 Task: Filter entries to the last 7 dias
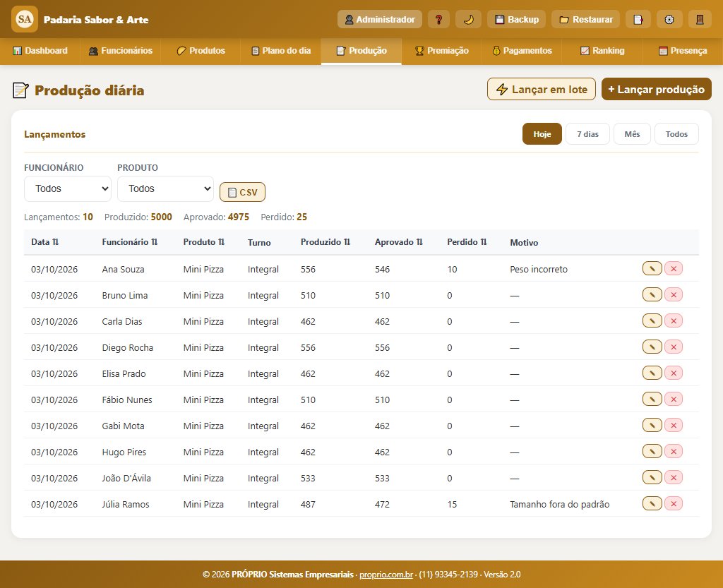point(587,134)
